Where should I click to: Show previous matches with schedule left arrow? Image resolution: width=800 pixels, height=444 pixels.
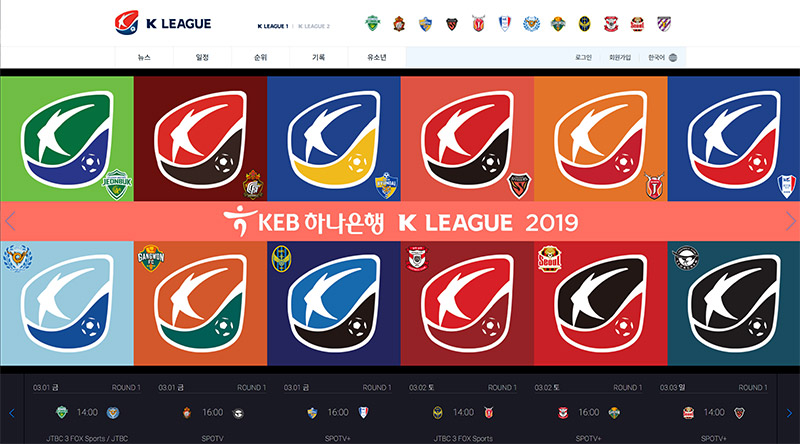12,413
